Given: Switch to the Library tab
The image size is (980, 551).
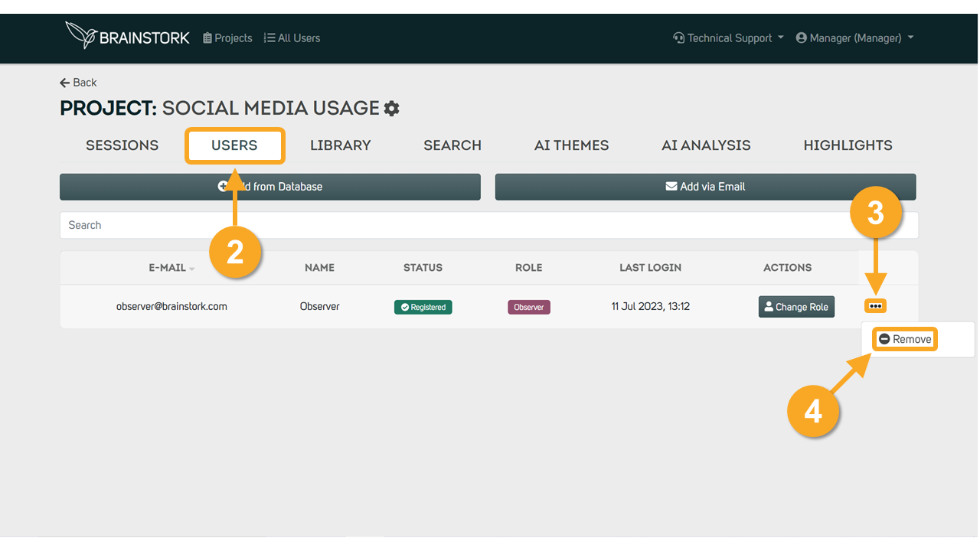Looking at the screenshot, I should 341,145.
